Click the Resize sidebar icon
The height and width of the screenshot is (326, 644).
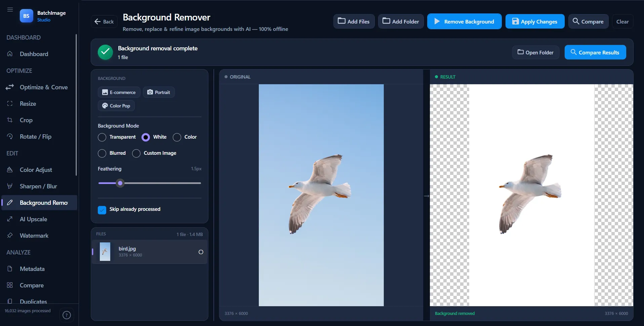coord(10,103)
